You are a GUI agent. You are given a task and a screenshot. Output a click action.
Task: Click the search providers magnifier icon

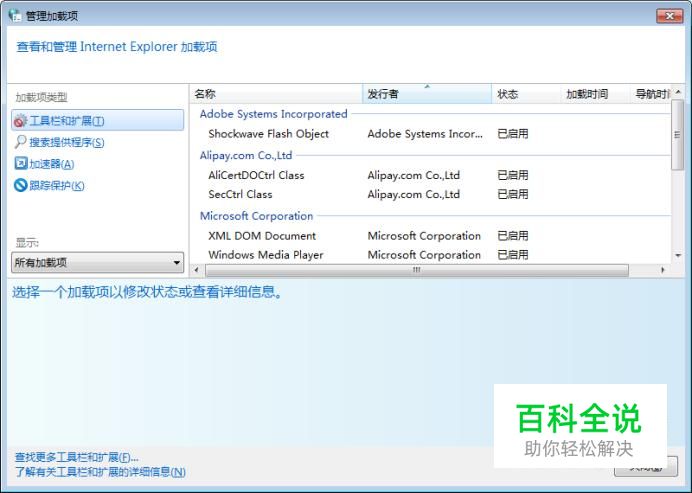[20, 142]
